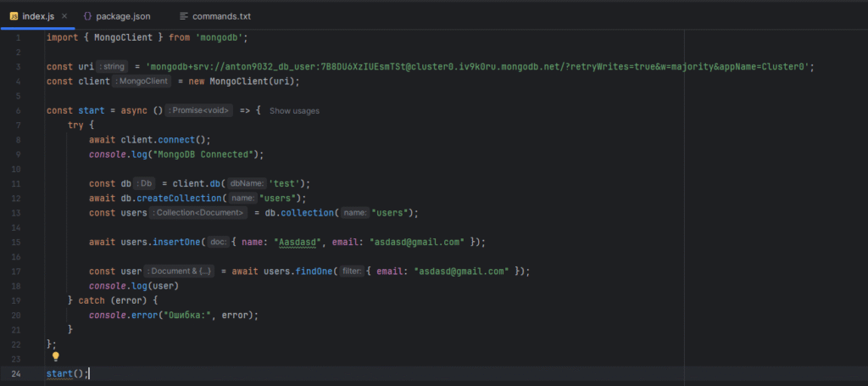Click 'client.connect()' on line 8

coord(164,140)
